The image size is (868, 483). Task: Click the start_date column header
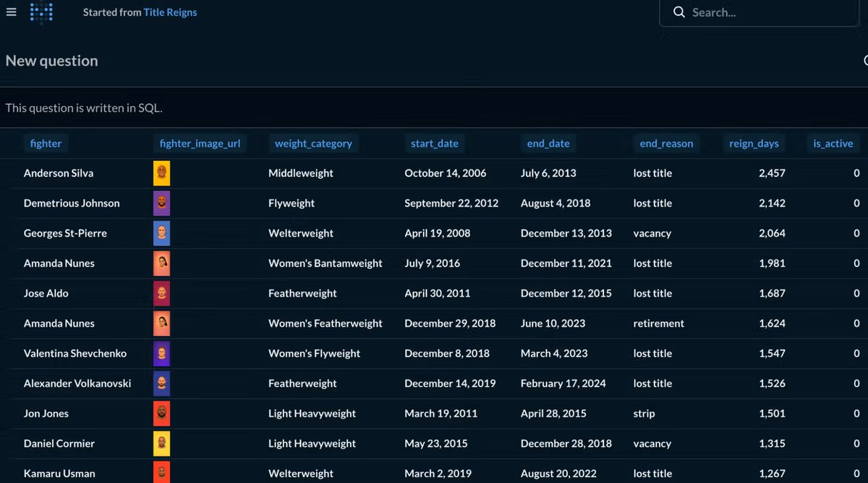click(435, 143)
